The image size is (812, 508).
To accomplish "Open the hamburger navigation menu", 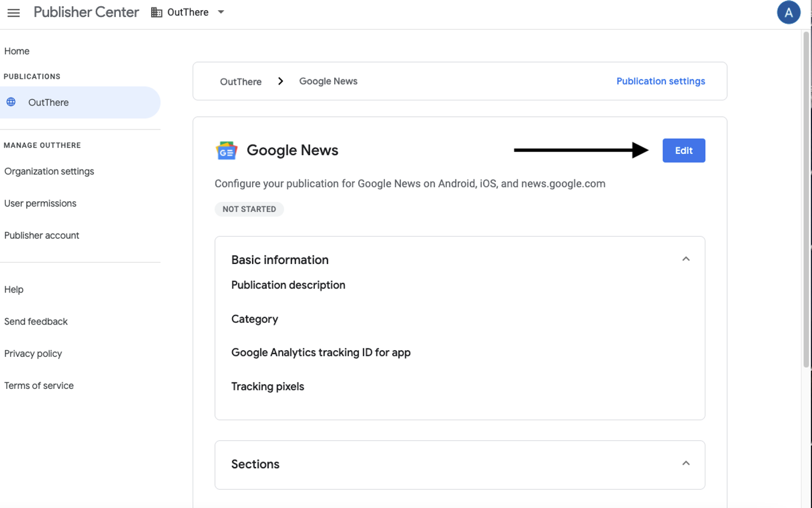I will click(13, 13).
